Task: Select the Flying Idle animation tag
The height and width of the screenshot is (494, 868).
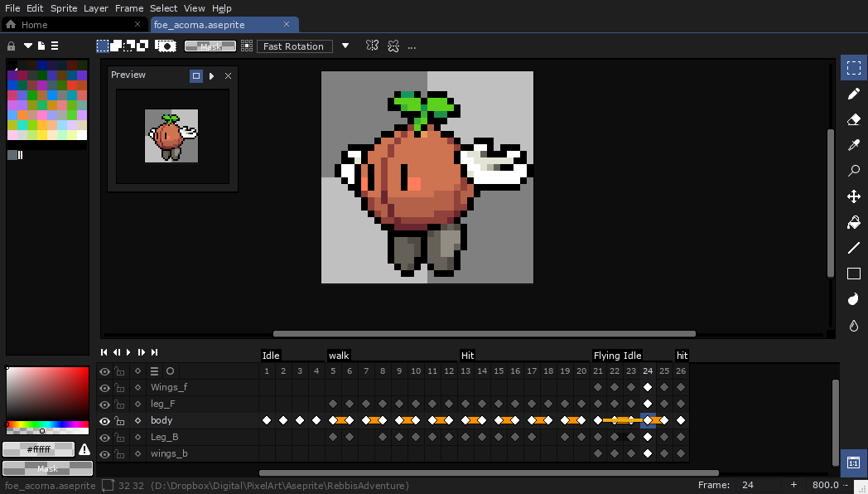Action: tap(617, 356)
